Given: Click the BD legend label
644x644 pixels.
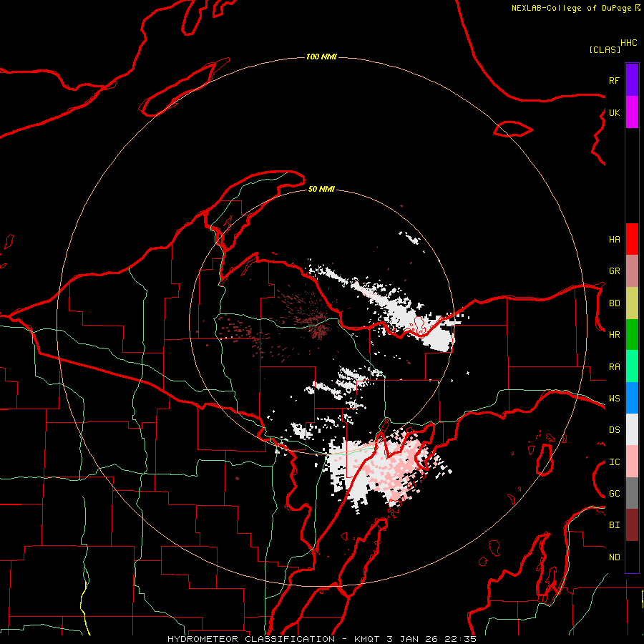Looking at the screenshot, I should coord(614,303).
